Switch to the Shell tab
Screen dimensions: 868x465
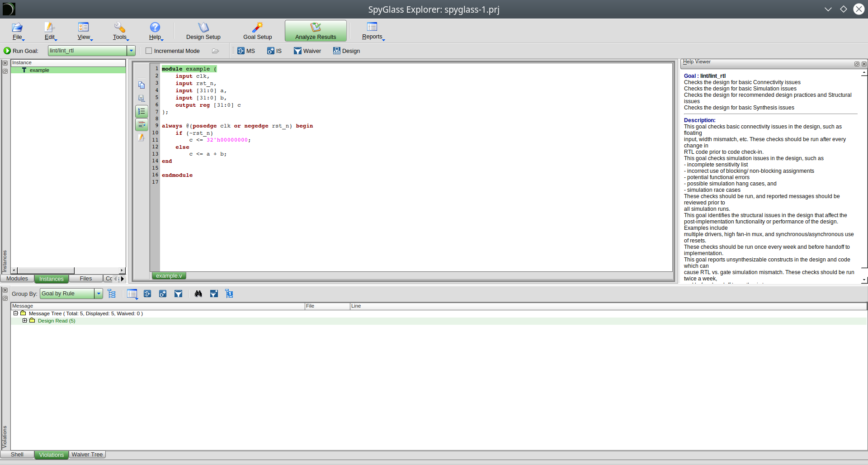(17, 455)
